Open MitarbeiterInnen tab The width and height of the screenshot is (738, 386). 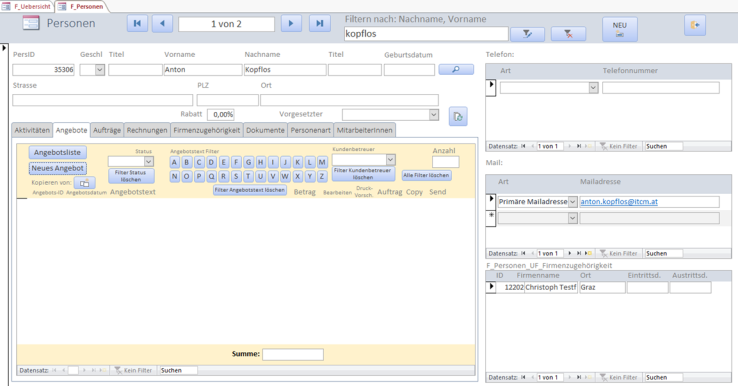(x=365, y=130)
